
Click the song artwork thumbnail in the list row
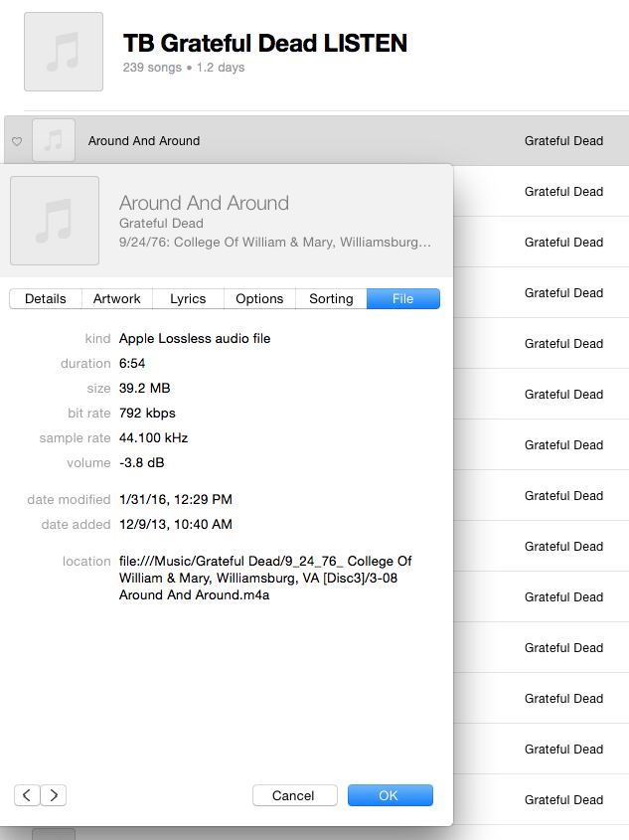(54, 140)
